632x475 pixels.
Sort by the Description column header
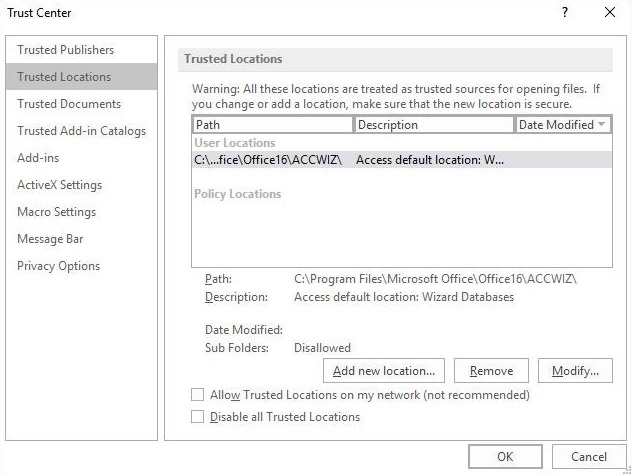[434, 125]
